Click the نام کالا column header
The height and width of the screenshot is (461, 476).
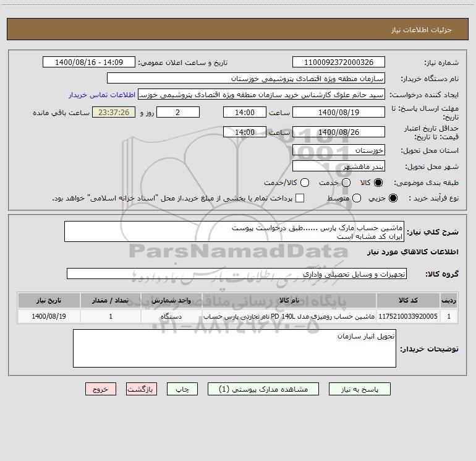[289, 300]
